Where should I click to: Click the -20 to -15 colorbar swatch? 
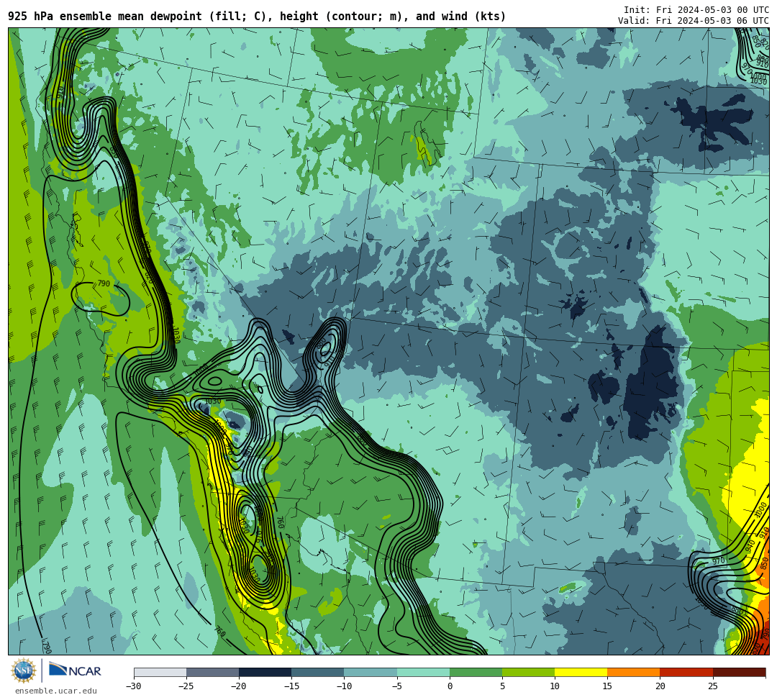(x=265, y=672)
